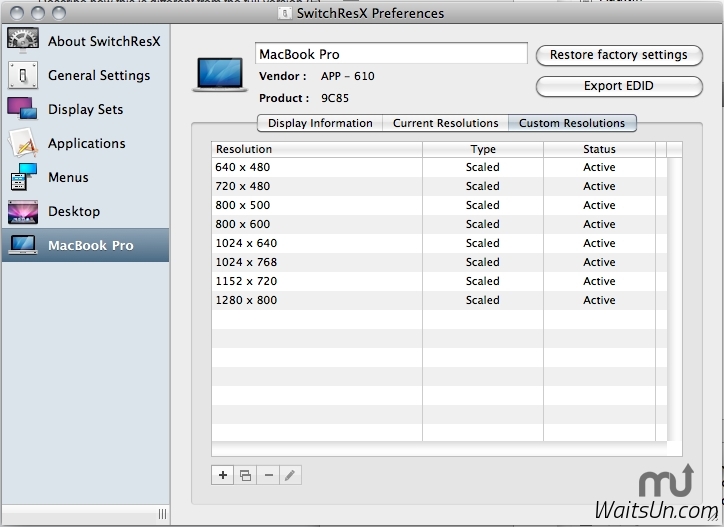Click the Export EDID button

click(x=619, y=86)
